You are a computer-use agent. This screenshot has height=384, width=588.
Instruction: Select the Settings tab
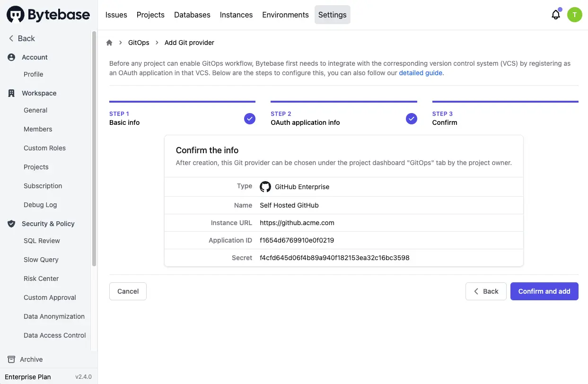coord(332,15)
